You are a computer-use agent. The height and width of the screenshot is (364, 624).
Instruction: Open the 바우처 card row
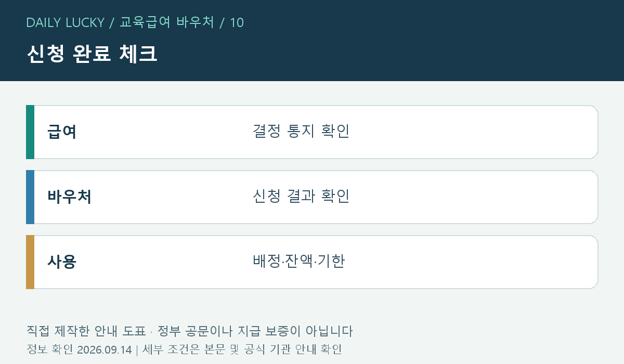point(312,197)
